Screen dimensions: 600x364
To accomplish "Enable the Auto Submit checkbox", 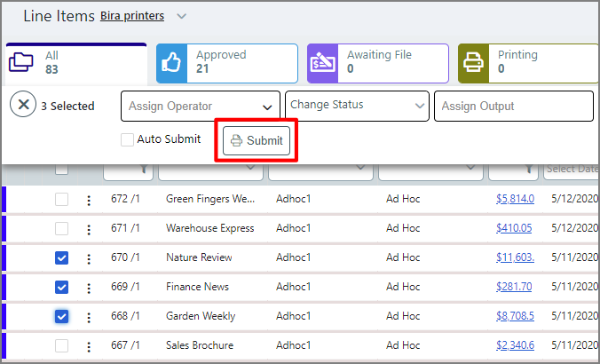I will pyautogui.click(x=128, y=139).
